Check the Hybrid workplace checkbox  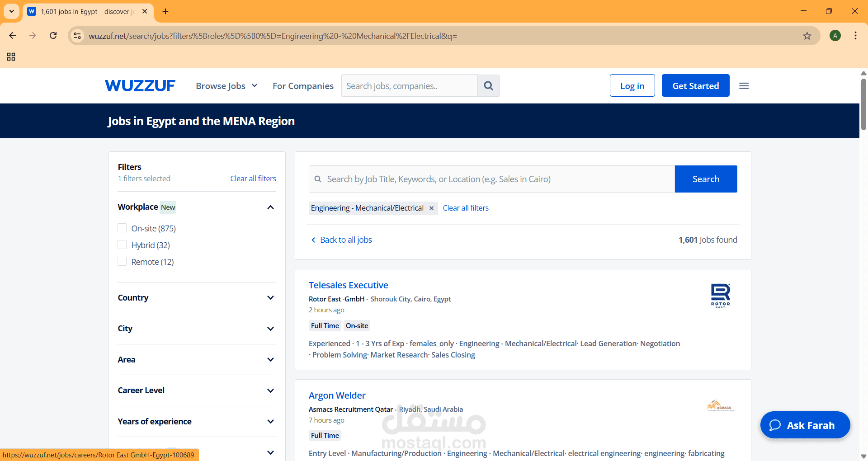click(x=122, y=245)
